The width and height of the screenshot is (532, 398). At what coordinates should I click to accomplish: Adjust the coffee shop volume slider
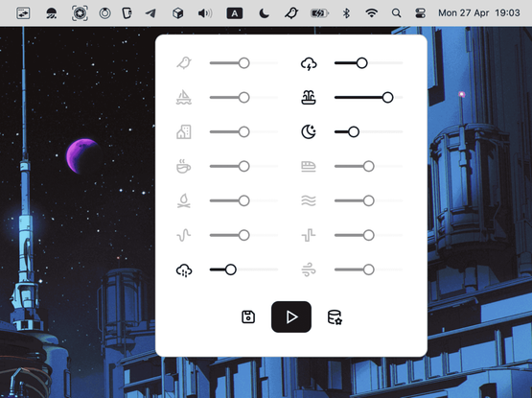pyautogui.click(x=243, y=167)
